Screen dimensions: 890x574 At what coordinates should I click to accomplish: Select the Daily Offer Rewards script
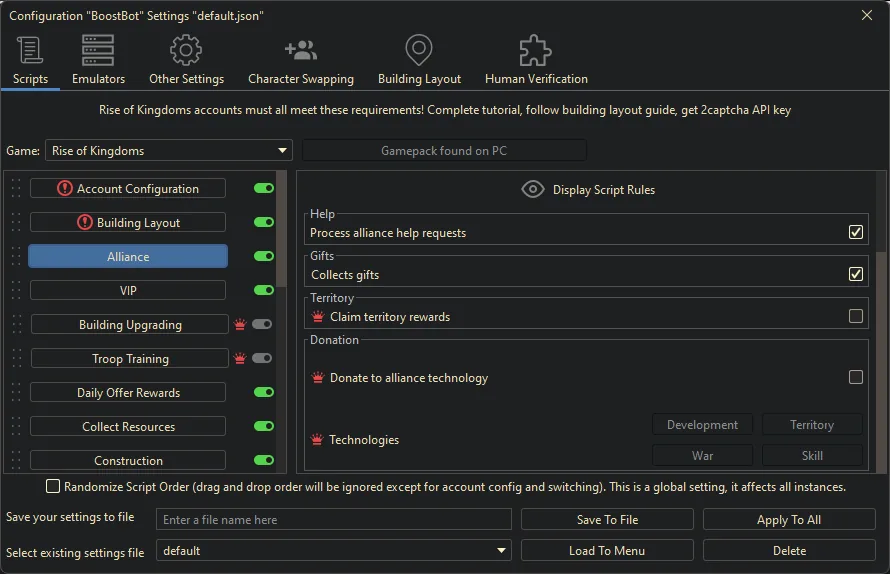coord(128,392)
